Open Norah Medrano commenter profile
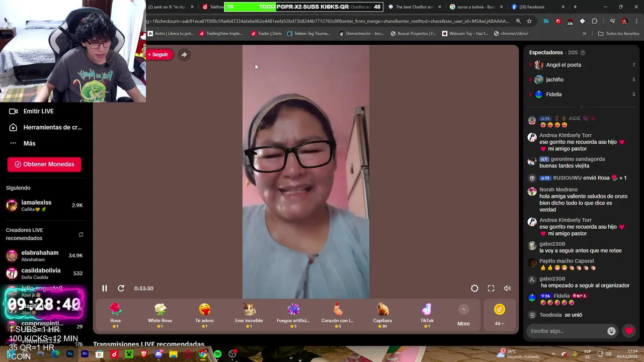This screenshot has height=362, width=644. coord(558,190)
